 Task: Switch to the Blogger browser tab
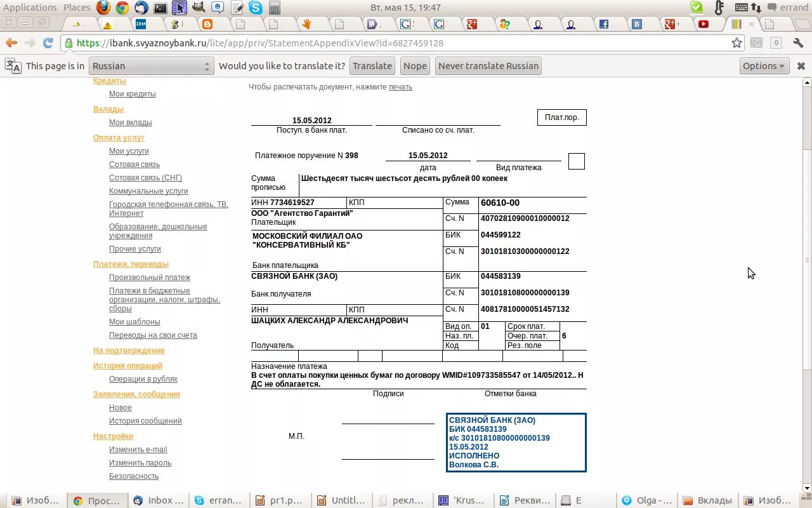[207, 24]
